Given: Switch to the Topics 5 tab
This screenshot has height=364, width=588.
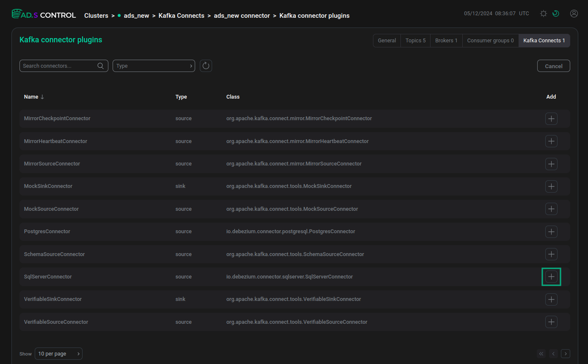Looking at the screenshot, I should tap(415, 41).
